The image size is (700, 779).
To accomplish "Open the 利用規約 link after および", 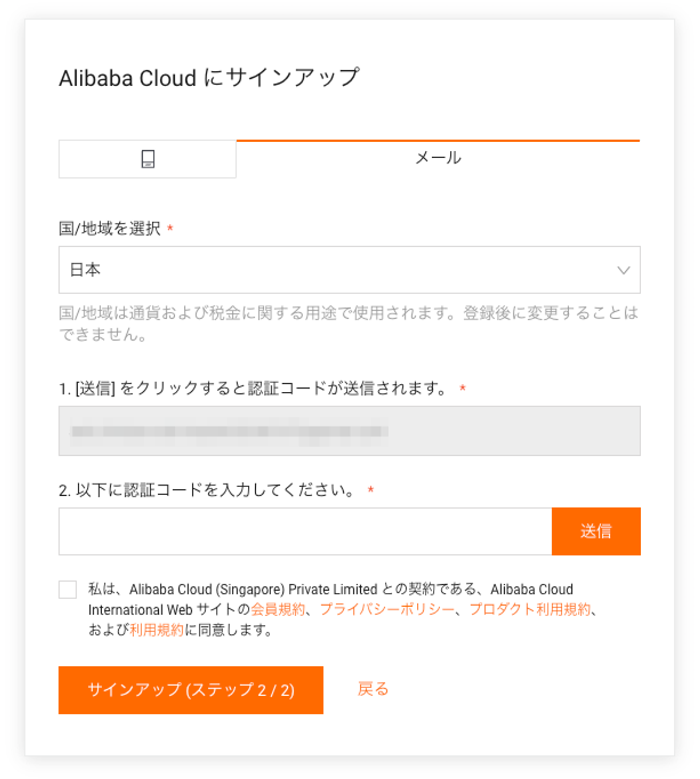I will 157,630.
